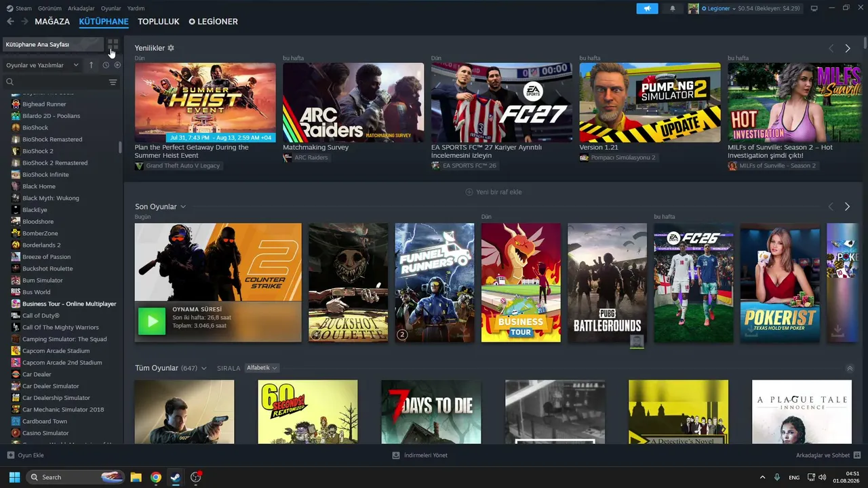Switch to the TOPLULUK tab

(x=159, y=22)
